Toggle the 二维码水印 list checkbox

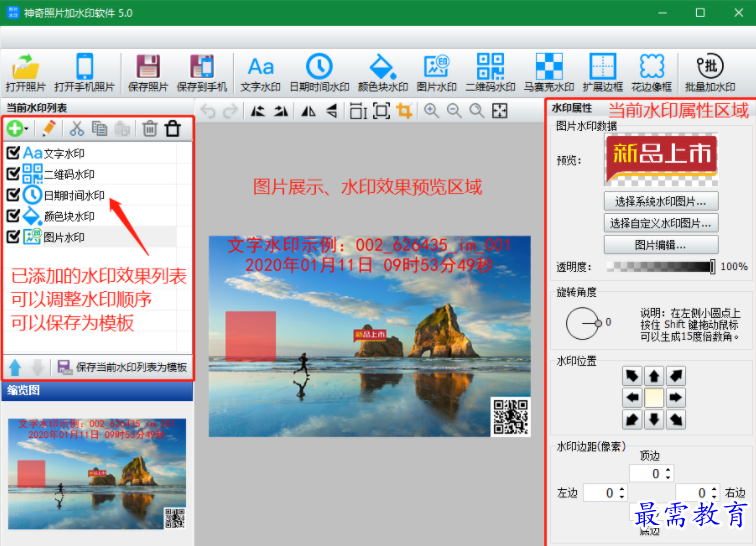(x=13, y=174)
